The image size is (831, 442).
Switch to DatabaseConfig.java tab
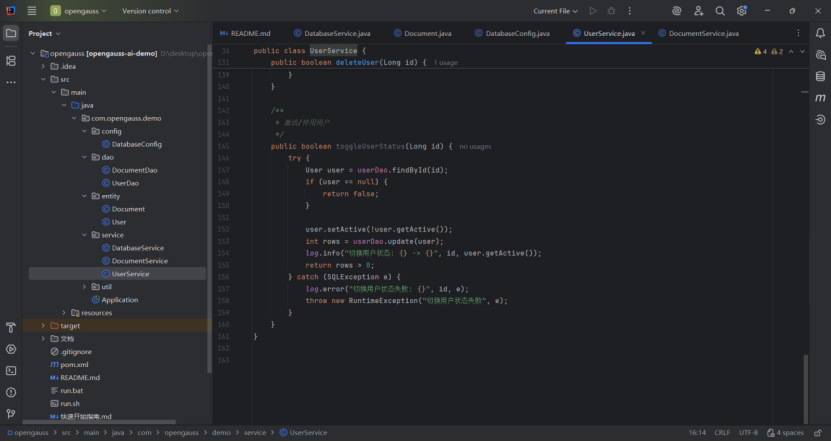click(x=512, y=33)
